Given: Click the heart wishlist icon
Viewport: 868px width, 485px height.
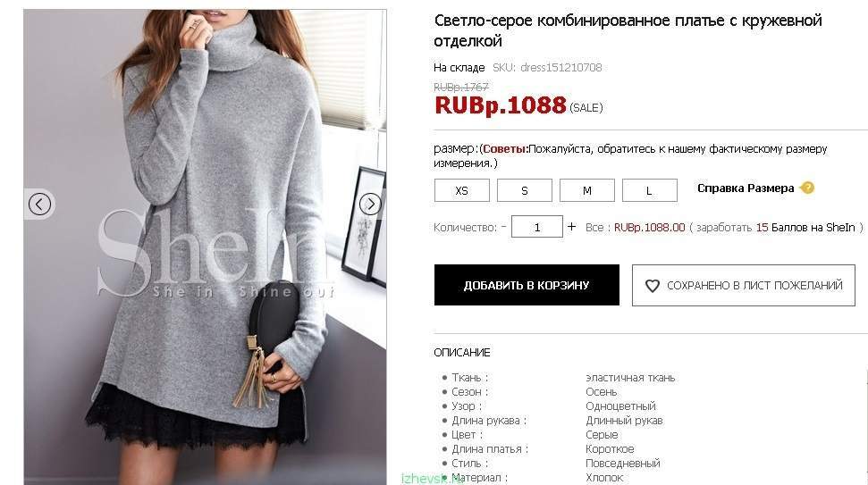Looking at the screenshot, I should point(652,285).
